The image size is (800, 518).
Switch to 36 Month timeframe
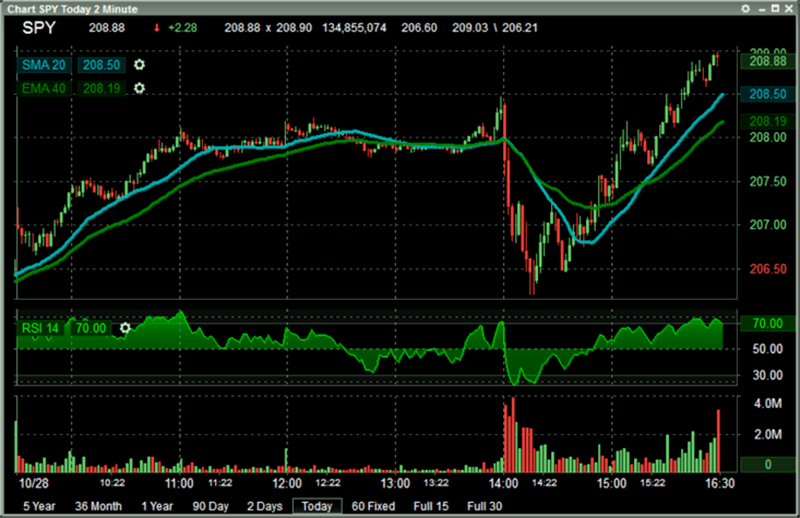tap(98, 506)
